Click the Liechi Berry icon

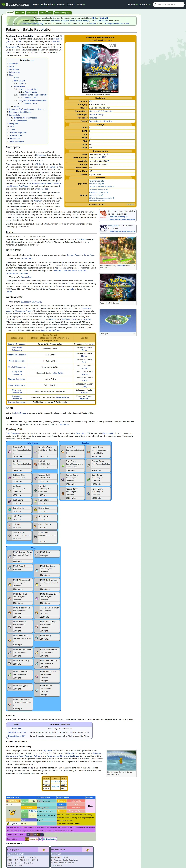tap(63, 452)
